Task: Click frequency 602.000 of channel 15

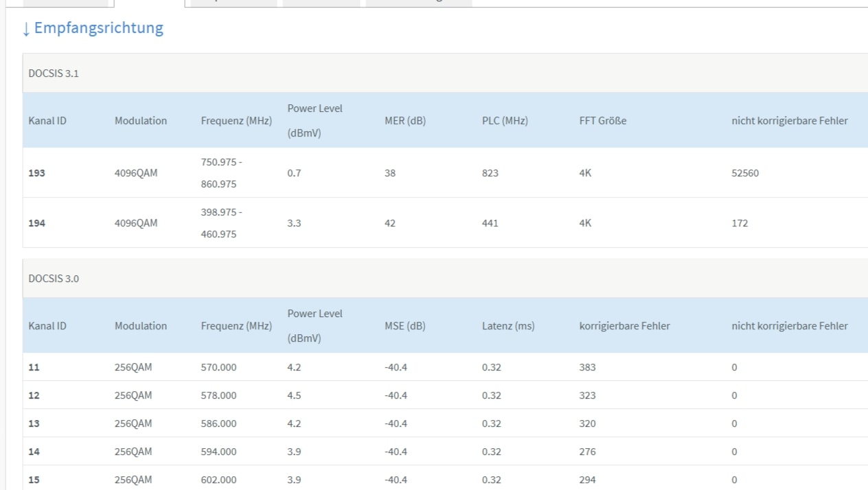Action: pyautogui.click(x=218, y=480)
